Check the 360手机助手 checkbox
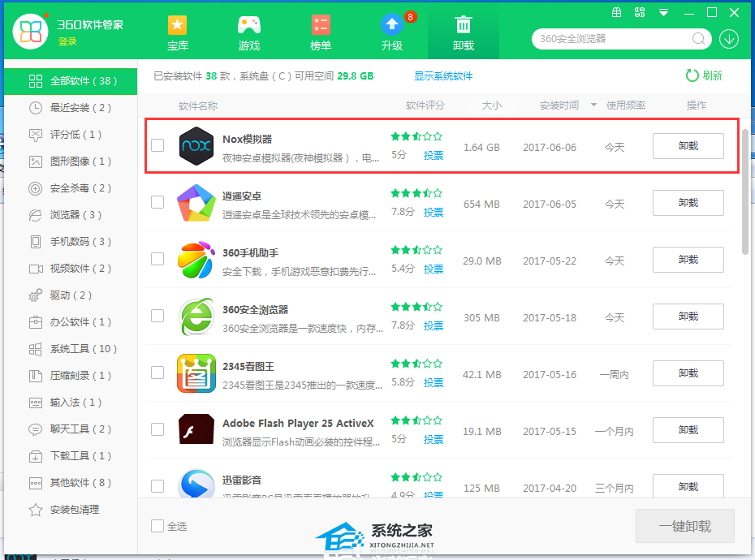Screen dimensions: 755x560 click(157, 259)
